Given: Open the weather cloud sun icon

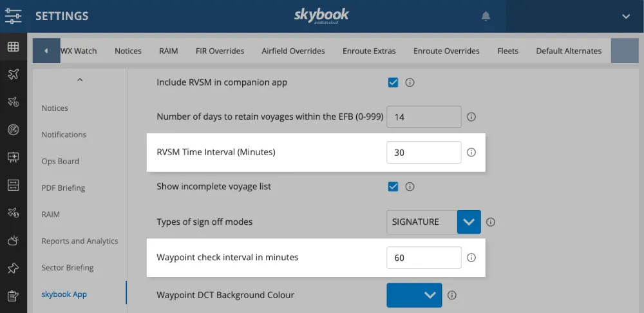Looking at the screenshot, I should pyautogui.click(x=13, y=241).
